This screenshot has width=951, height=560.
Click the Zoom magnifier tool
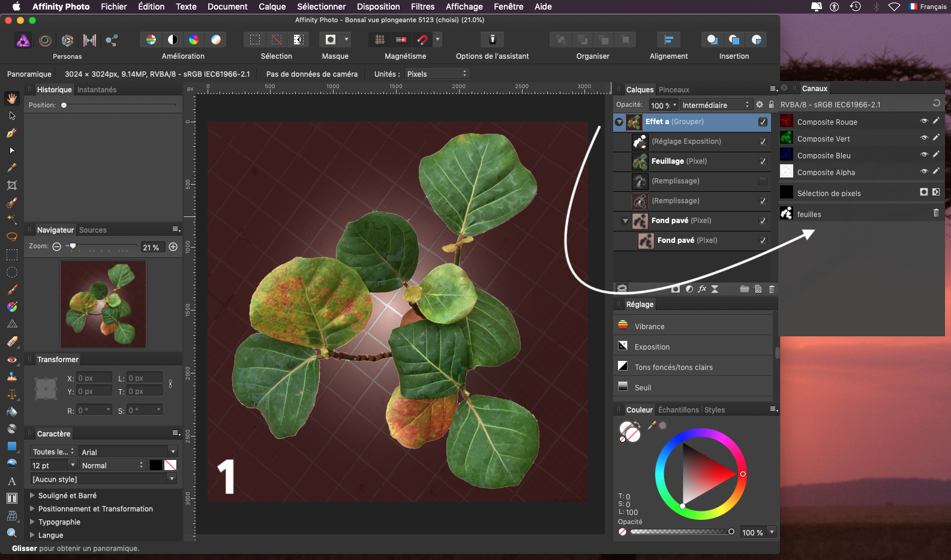pyautogui.click(x=11, y=532)
